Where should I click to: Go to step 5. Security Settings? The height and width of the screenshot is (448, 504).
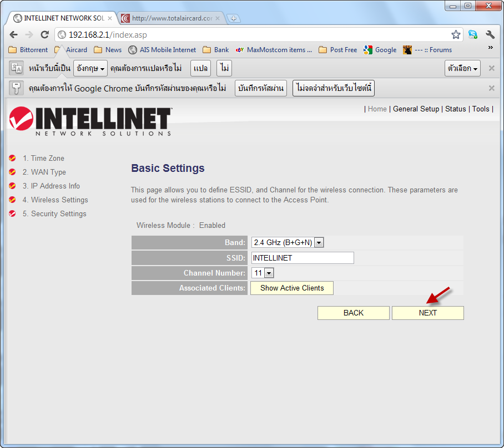coord(54,213)
